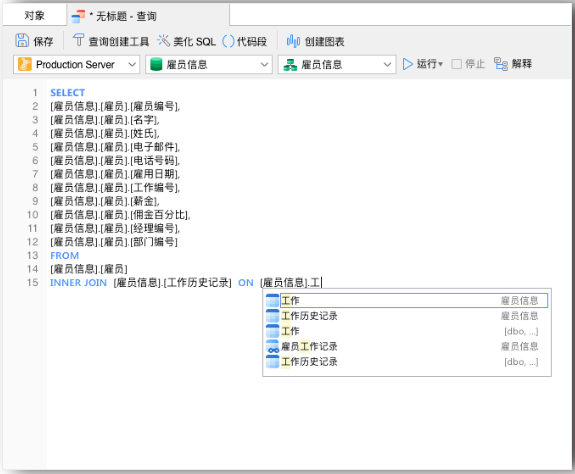Click the 美化 SQL button label
This screenshot has height=474, width=575.
[194, 42]
